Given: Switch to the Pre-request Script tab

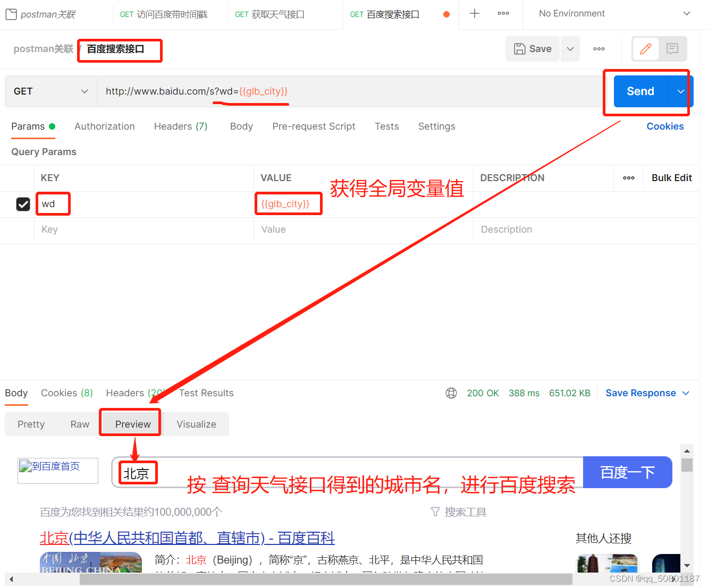Looking at the screenshot, I should pyautogui.click(x=314, y=126).
